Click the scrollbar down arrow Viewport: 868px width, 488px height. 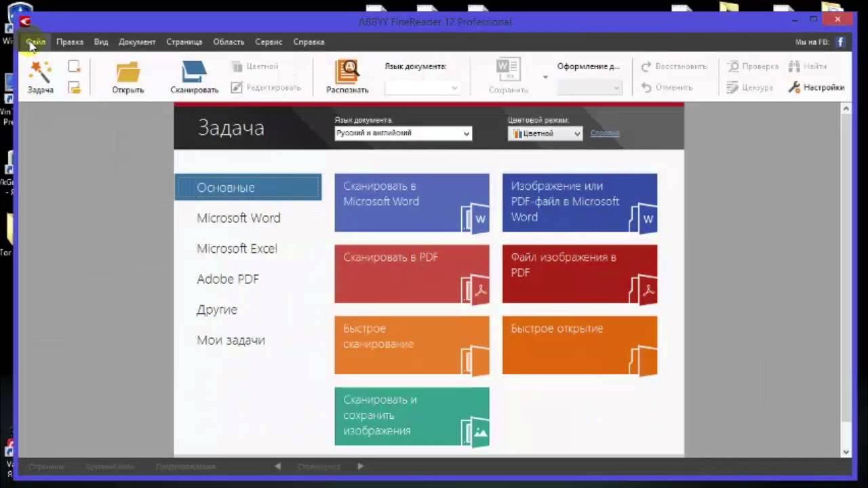(x=846, y=452)
